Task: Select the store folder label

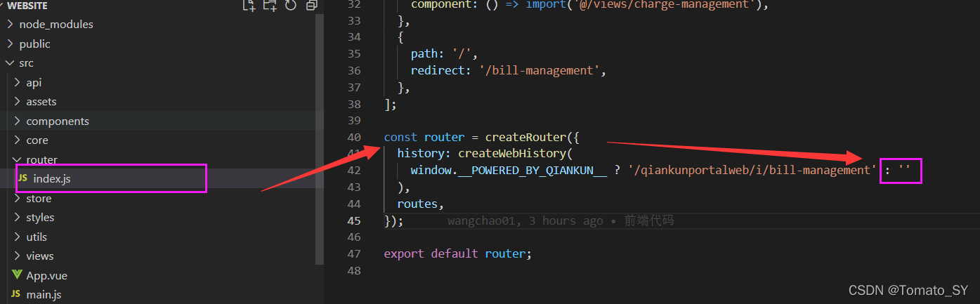Action: click(x=39, y=199)
